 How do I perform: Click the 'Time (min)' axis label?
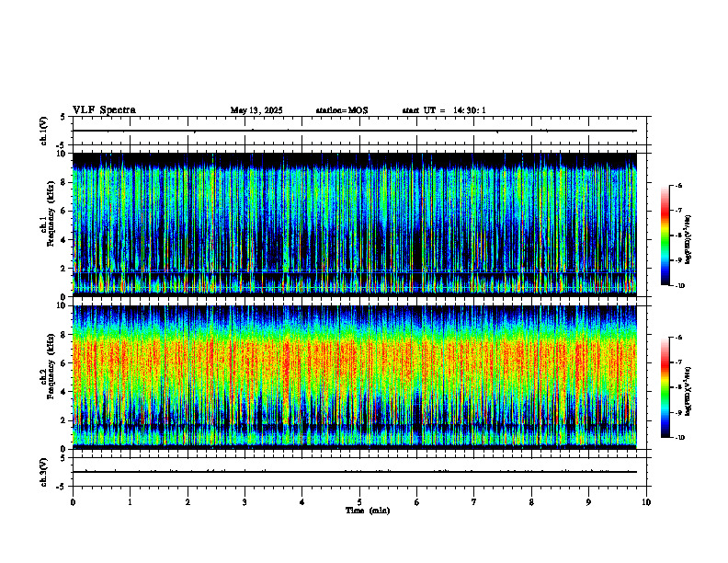tap(368, 511)
